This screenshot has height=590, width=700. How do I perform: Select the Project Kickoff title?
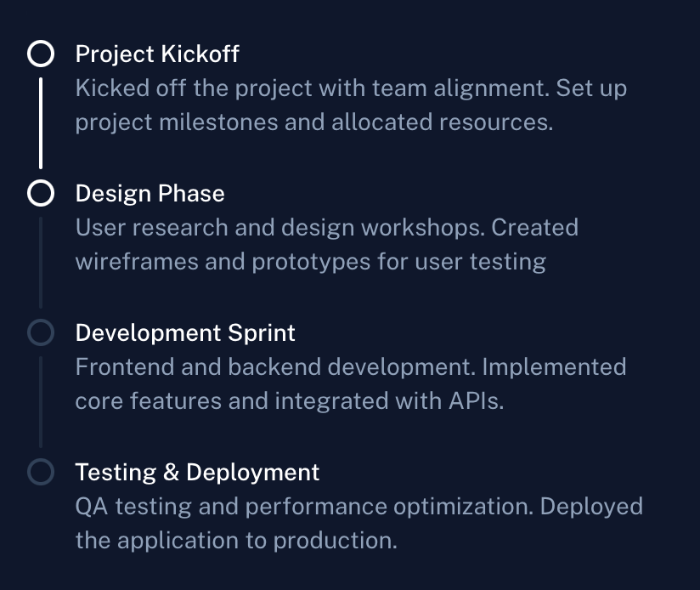click(x=157, y=54)
